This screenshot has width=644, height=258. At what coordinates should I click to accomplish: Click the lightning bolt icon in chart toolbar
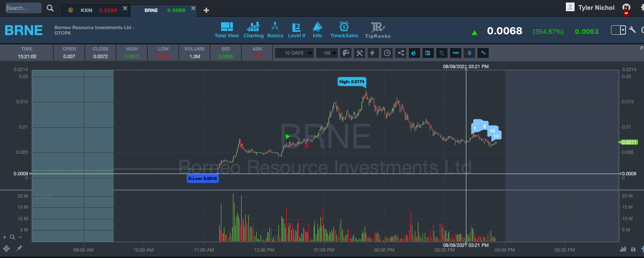[x=372, y=53]
